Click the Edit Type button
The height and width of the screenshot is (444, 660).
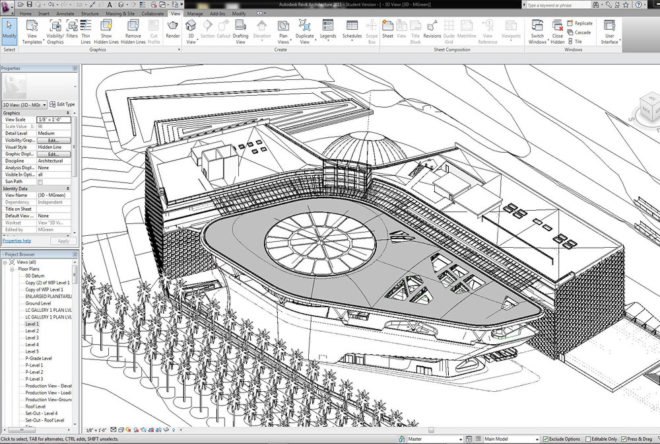pyautogui.click(x=62, y=104)
